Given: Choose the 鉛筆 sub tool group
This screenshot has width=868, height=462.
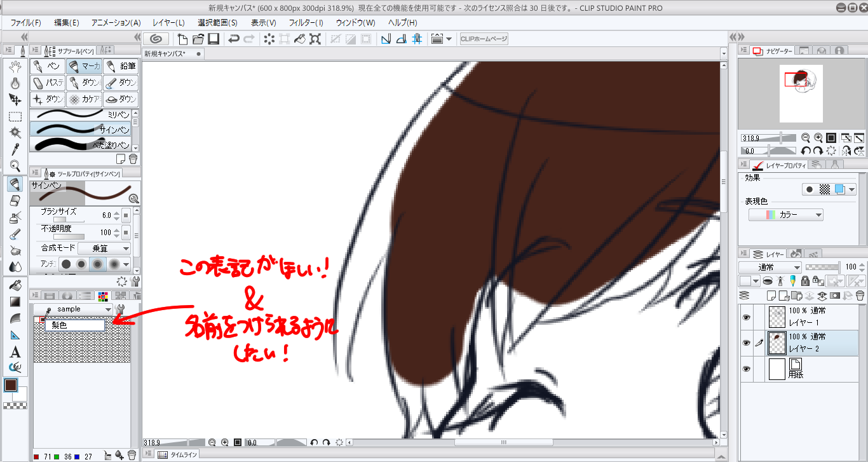Looking at the screenshot, I should [x=121, y=66].
